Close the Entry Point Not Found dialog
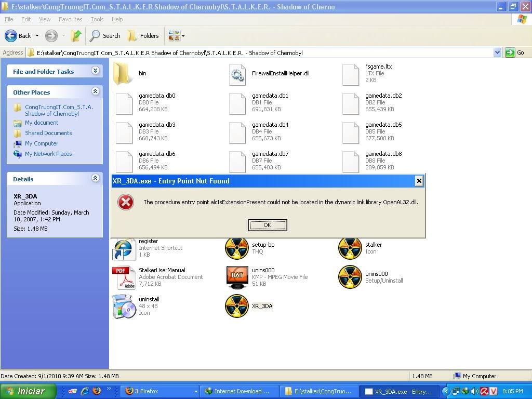 click(419, 181)
